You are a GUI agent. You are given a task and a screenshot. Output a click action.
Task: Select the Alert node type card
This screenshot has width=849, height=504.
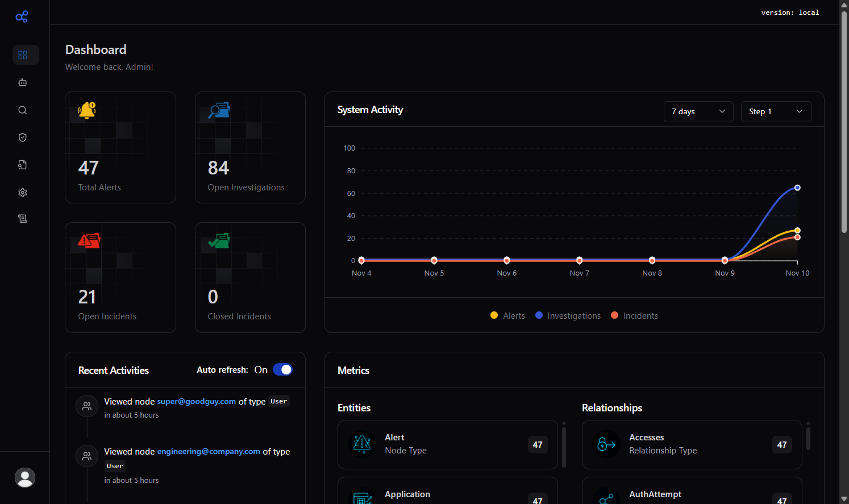click(x=447, y=444)
